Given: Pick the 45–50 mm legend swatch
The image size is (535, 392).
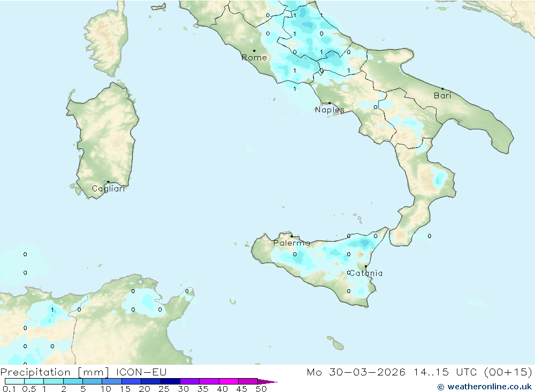Looking at the screenshot, I should [x=248, y=381].
